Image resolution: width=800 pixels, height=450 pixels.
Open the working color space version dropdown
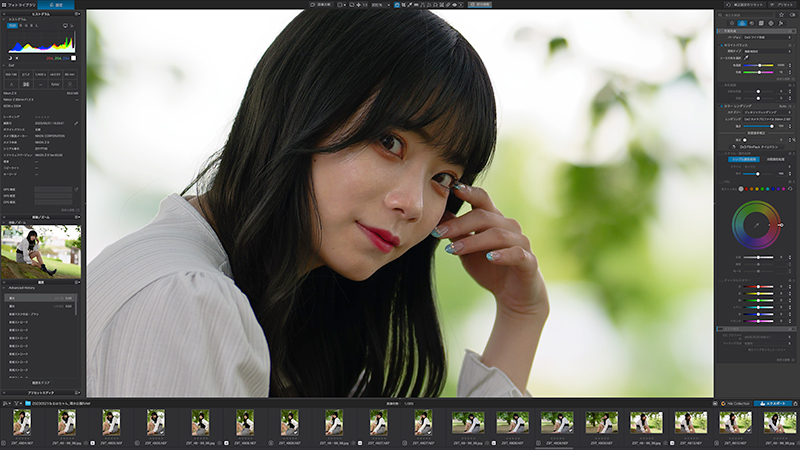point(767,37)
